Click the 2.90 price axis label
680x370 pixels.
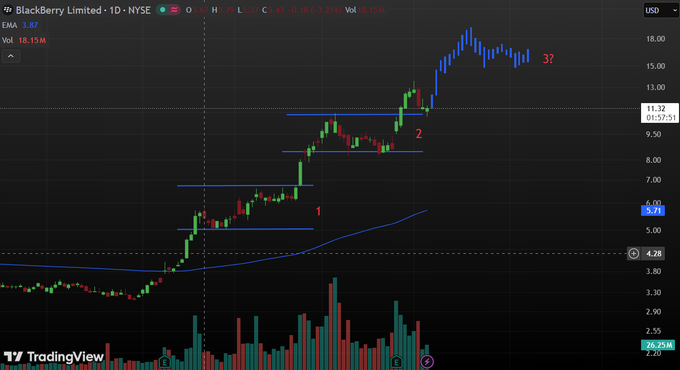pyautogui.click(x=654, y=312)
